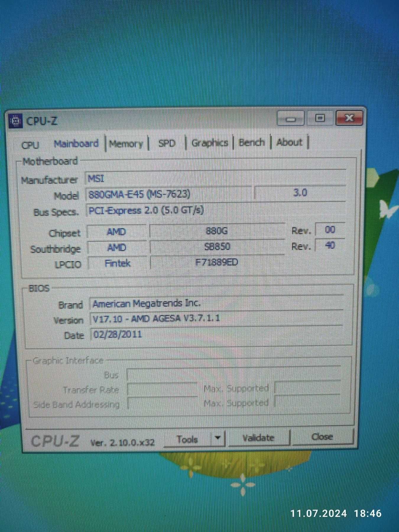
Task: Click the disabled maximize window button
Action: tap(319, 118)
